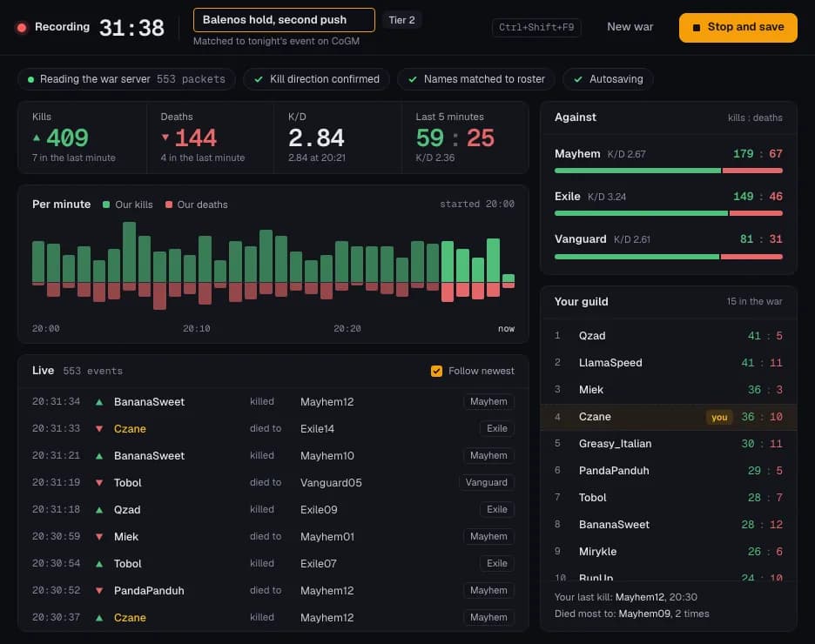Click the 'Our deaths' red legend swatch
The width and height of the screenshot is (815, 644).
coord(168,205)
